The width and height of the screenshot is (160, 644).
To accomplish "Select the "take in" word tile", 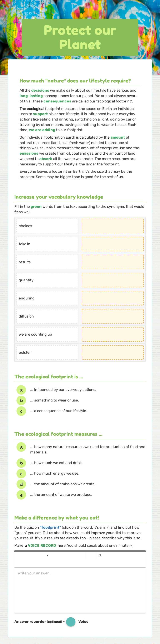I will click(47, 244).
